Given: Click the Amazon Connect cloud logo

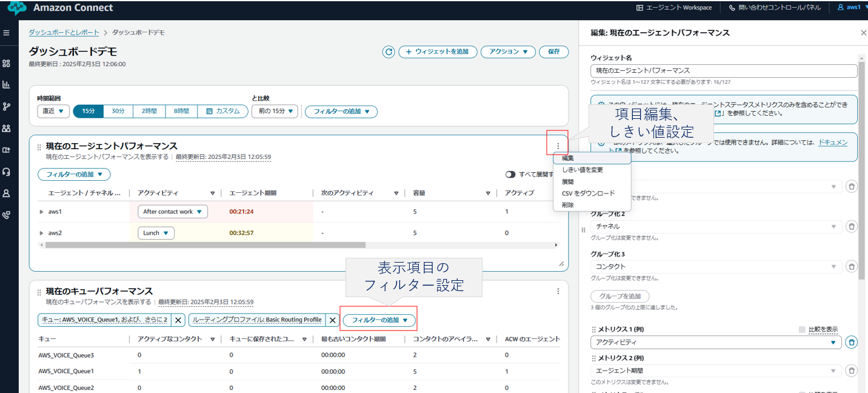Looking at the screenshot, I should [17, 8].
